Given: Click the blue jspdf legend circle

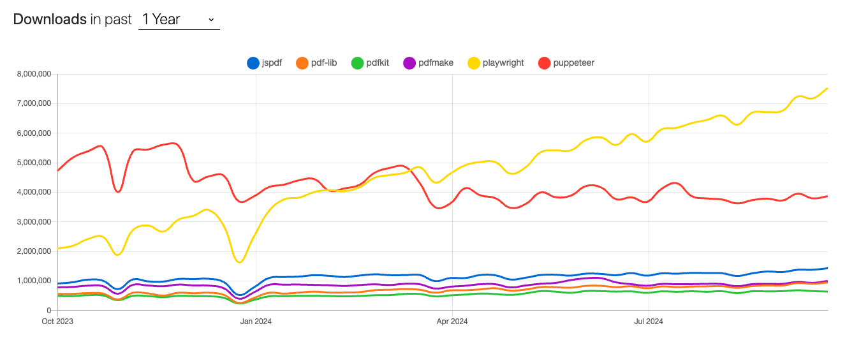Looking at the screenshot, I should pos(253,63).
